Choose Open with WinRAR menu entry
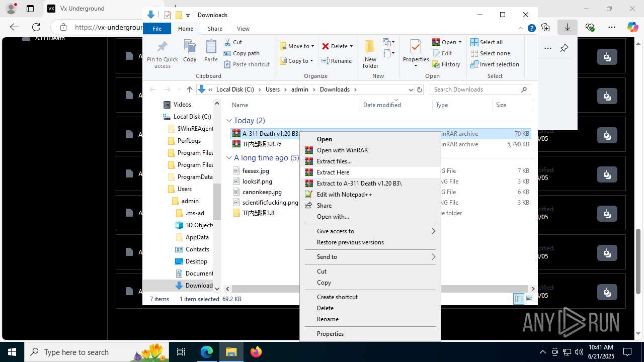Image resolution: width=644 pixels, height=362 pixels. [370, 150]
